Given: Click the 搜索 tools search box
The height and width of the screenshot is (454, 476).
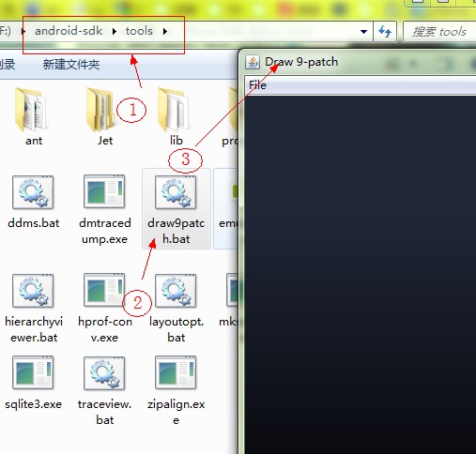Looking at the screenshot, I should (439, 32).
